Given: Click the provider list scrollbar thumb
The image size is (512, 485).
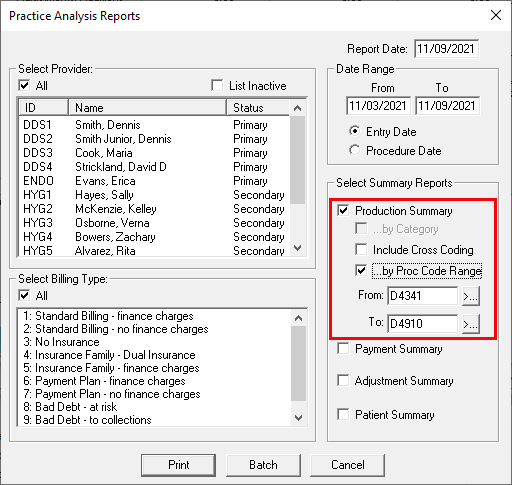Looking at the screenshot, I should [x=298, y=160].
